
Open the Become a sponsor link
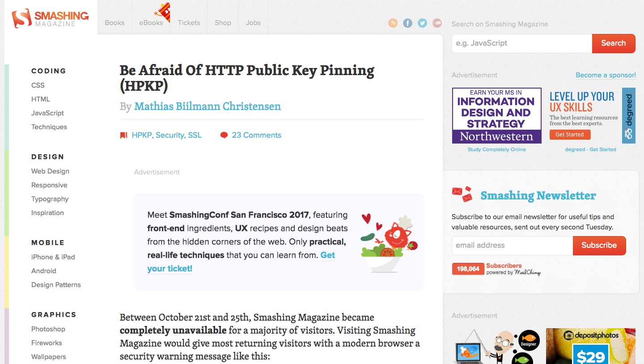coord(606,75)
